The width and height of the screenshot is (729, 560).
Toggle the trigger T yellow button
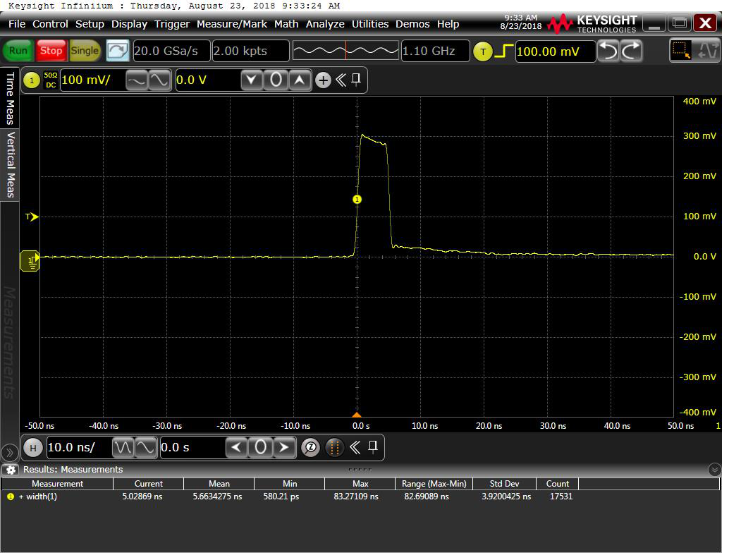482,51
